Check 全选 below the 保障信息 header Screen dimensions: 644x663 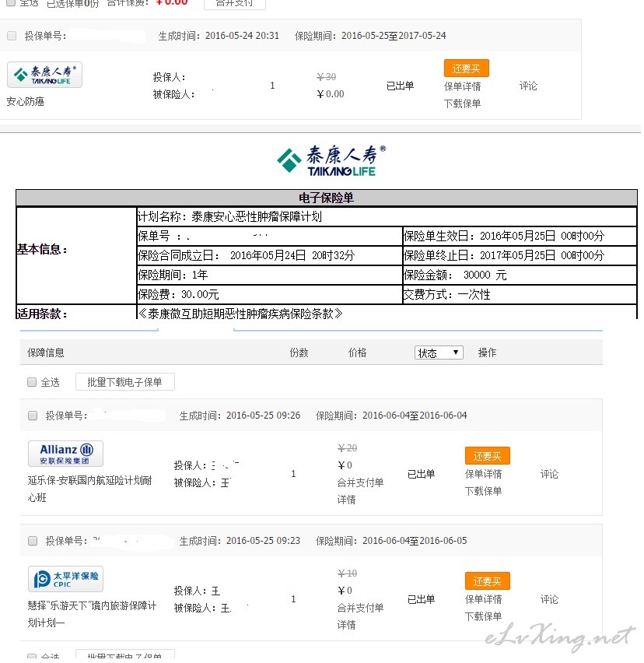tap(32, 382)
